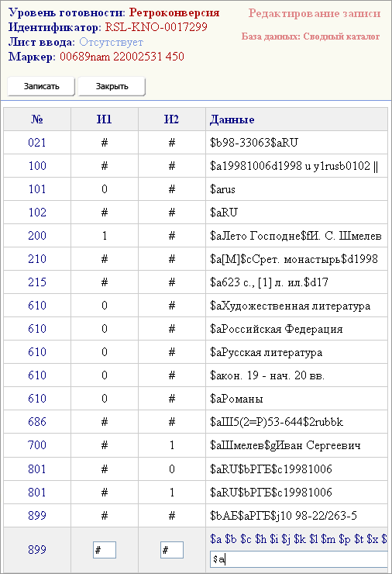
Task: Open 899 link in $bАБ$aРГБ row
Action: click(37, 515)
